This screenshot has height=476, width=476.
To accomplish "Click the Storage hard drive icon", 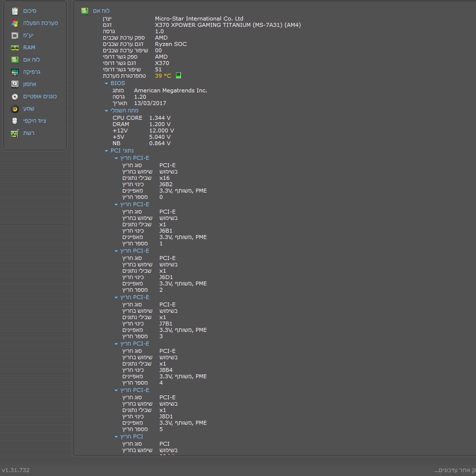I will click(15, 84).
